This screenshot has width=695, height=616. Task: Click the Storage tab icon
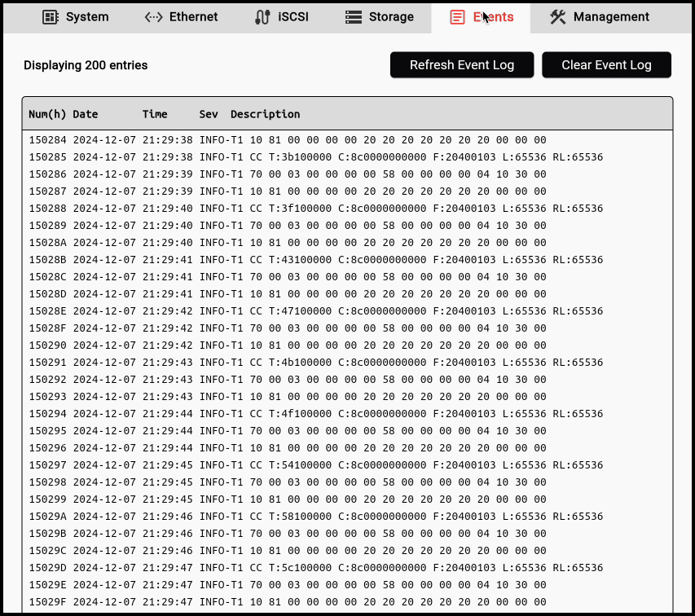(353, 16)
